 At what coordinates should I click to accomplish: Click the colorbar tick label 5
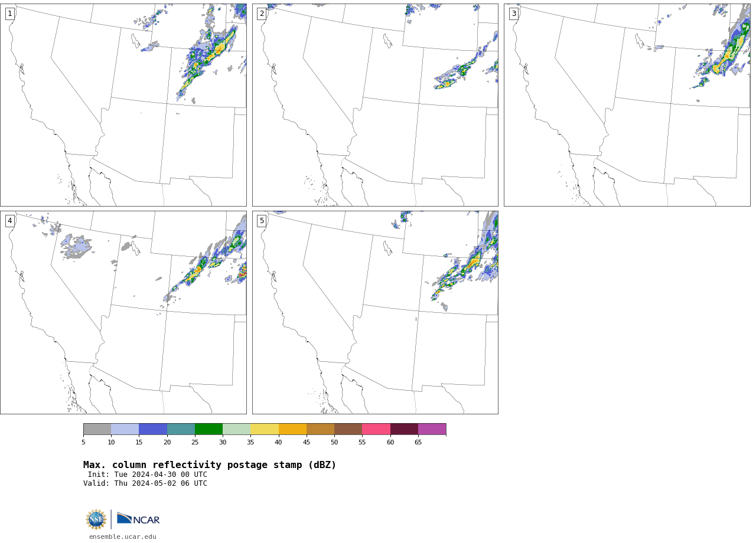point(83,442)
